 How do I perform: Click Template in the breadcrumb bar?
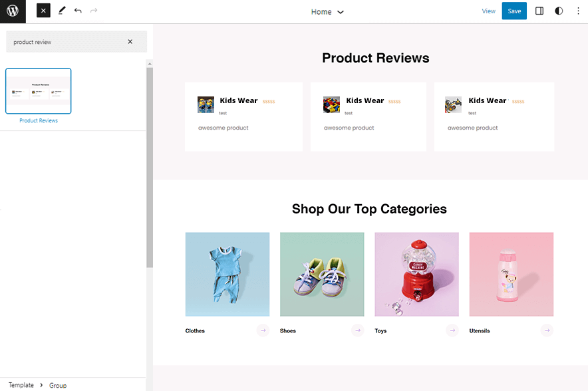point(21,384)
